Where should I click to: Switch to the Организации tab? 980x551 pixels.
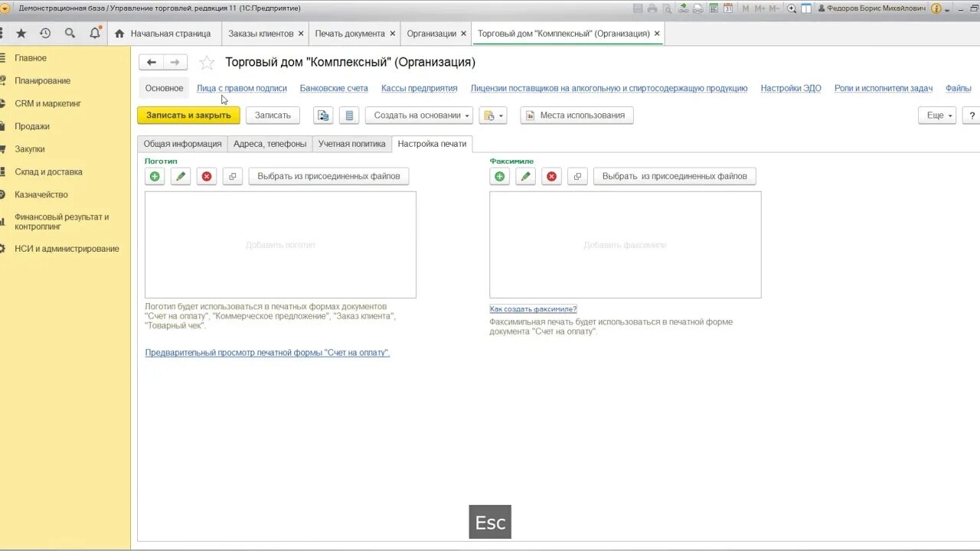(x=431, y=34)
